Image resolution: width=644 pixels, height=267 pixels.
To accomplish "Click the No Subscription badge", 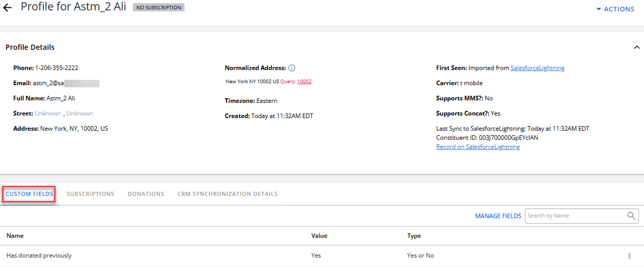I will [x=159, y=7].
